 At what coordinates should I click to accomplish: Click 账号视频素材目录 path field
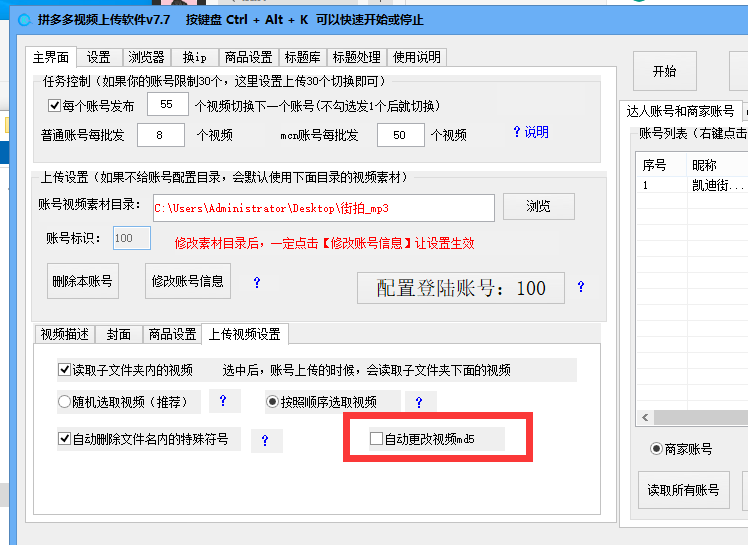pyautogui.click(x=323, y=208)
